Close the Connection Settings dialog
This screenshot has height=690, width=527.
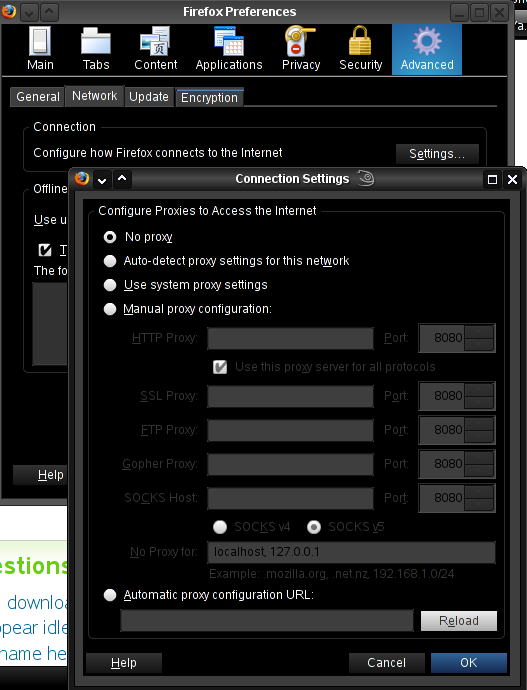[x=512, y=180]
